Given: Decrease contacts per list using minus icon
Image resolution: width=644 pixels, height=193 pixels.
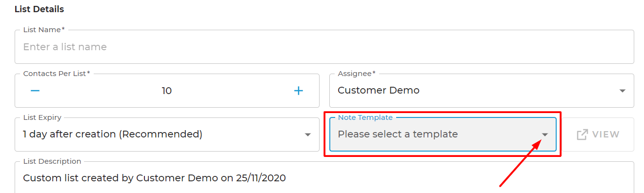Looking at the screenshot, I should click(35, 91).
